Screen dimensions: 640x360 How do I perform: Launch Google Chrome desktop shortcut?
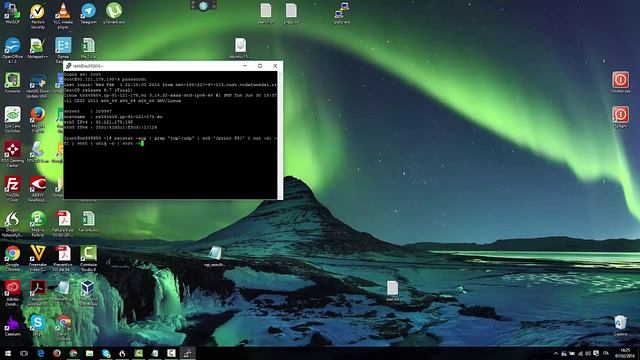pyautogui.click(x=12, y=258)
